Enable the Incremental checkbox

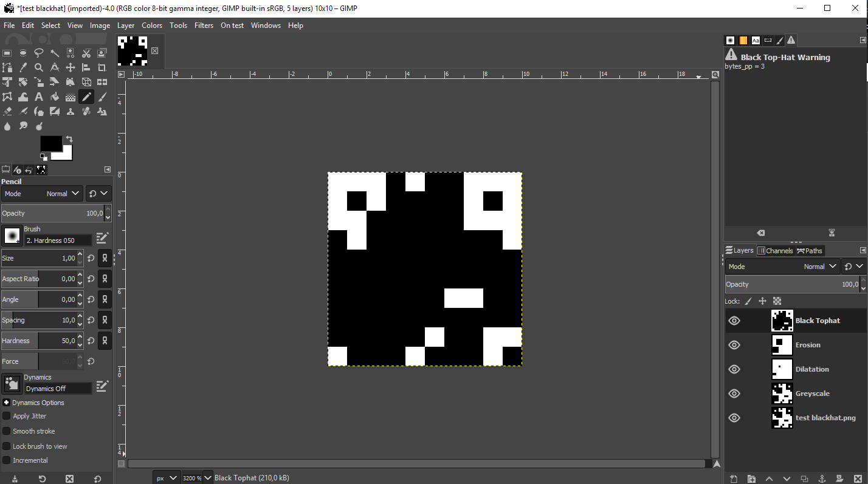[x=7, y=460]
